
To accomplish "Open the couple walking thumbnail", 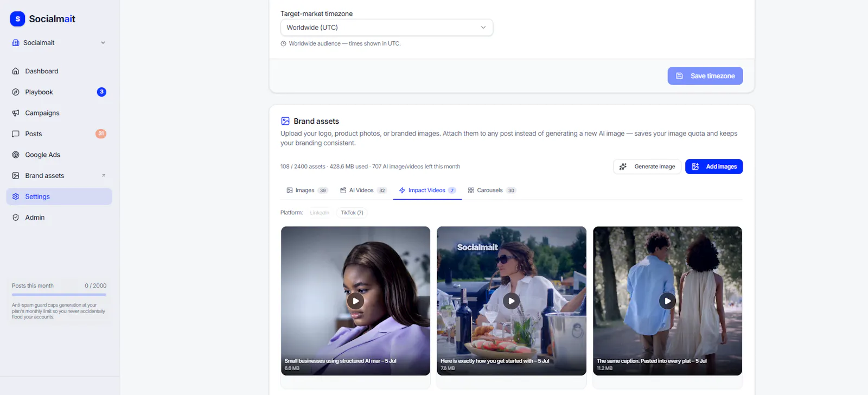I will point(667,301).
